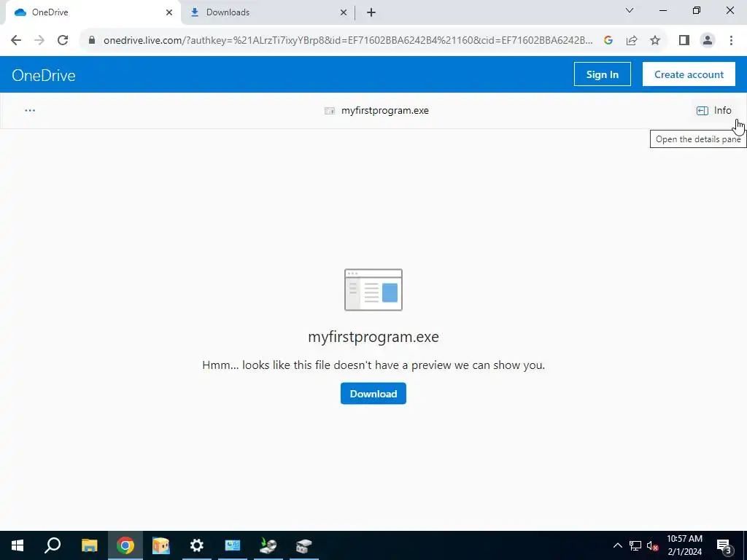Open the clock showing 10:57 AM

pyautogui.click(x=684, y=545)
